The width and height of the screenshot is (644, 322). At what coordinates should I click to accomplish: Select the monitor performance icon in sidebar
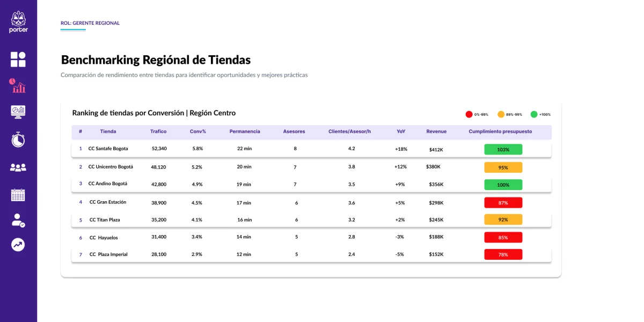pyautogui.click(x=18, y=111)
